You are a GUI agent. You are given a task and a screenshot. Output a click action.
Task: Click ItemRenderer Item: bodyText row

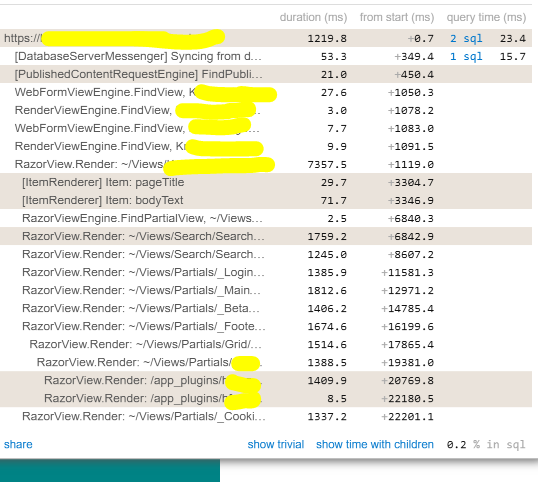[266, 200]
